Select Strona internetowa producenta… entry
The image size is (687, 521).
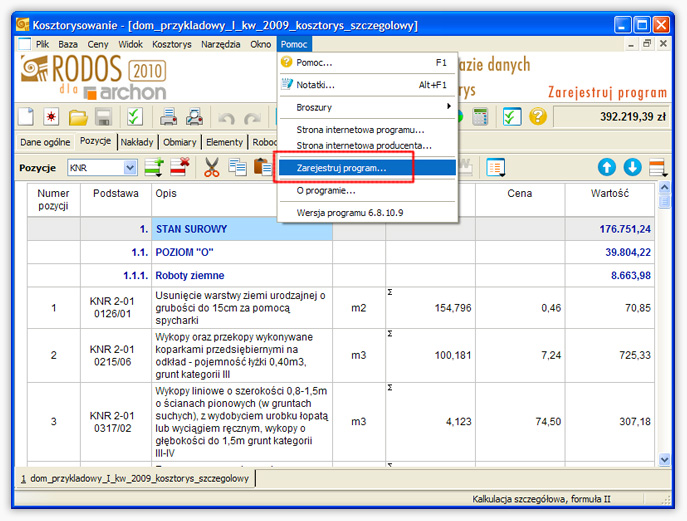click(367, 145)
